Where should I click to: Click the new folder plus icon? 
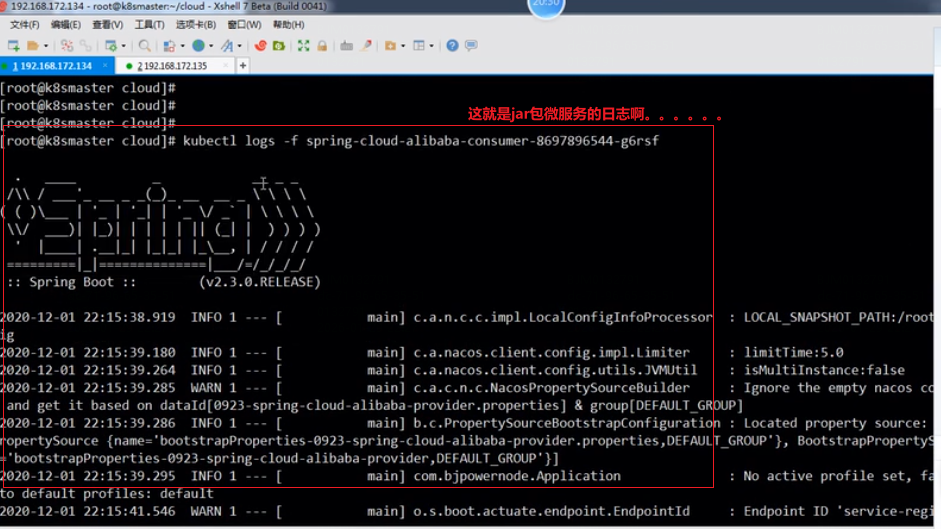pos(391,46)
